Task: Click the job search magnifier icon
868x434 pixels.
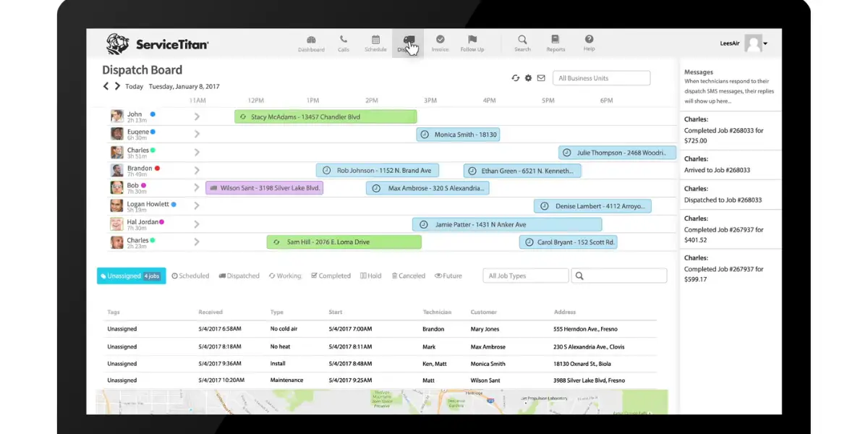Action: (x=579, y=276)
